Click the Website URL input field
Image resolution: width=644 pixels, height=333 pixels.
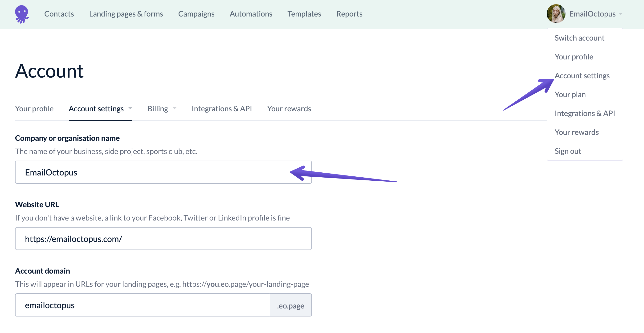click(163, 239)
